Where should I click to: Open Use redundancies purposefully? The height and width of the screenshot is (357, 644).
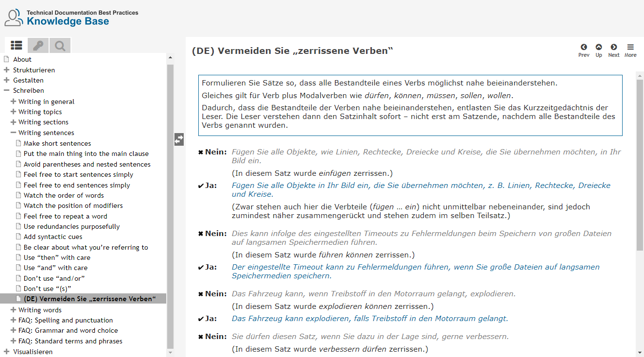click(x=71, y=226)
